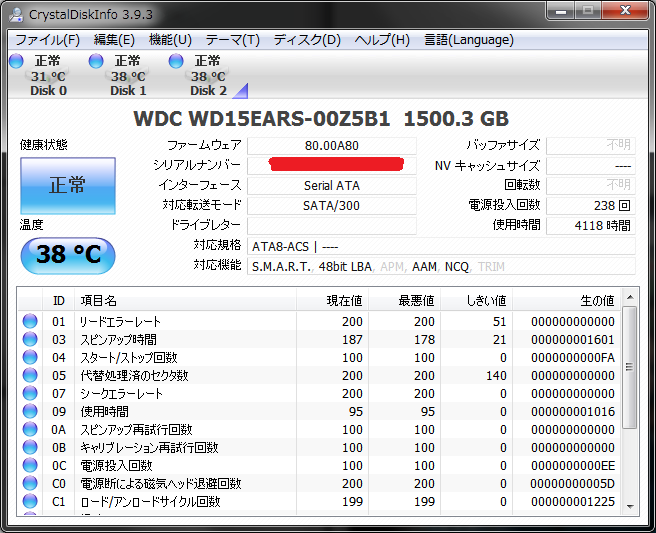Click the CrystalDiskInfo title bar app icon
This screenshot has height=533, width=656.
(16, 14)
